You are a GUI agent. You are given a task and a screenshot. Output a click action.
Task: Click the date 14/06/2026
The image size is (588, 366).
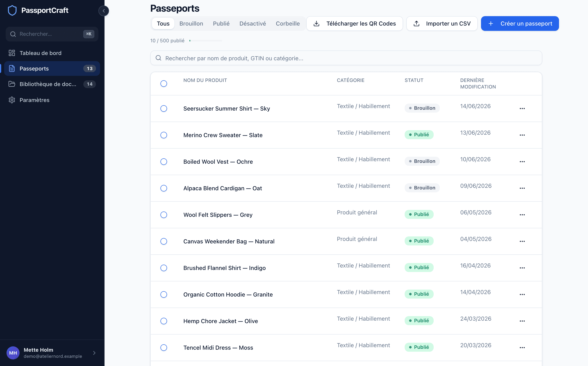point(475,106)
